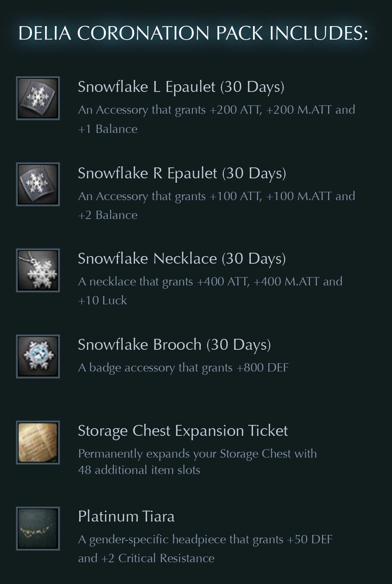392x584 pixels.
Task: Click the +100 ATT epaulet description
Action: click(217, 205)
